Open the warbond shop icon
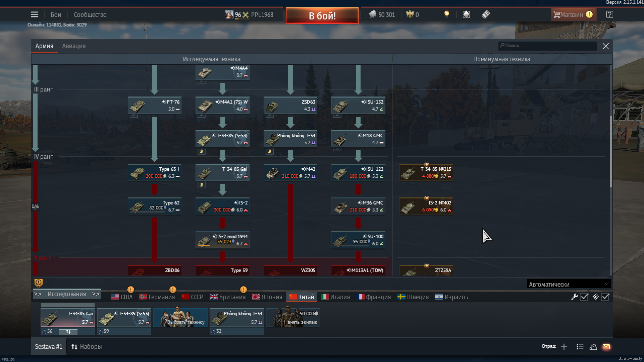Image resolution: width=644 pixels, height=362 pixels. coord(466,14)
